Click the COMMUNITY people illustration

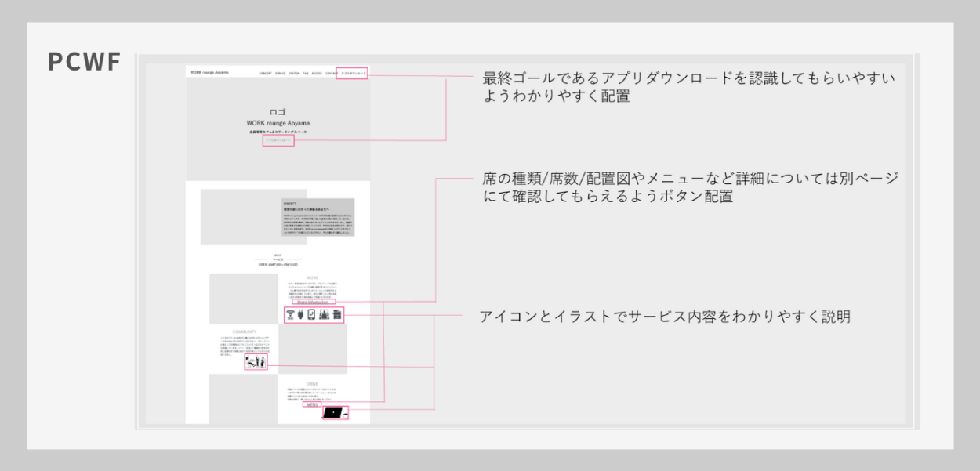point(256,363)
